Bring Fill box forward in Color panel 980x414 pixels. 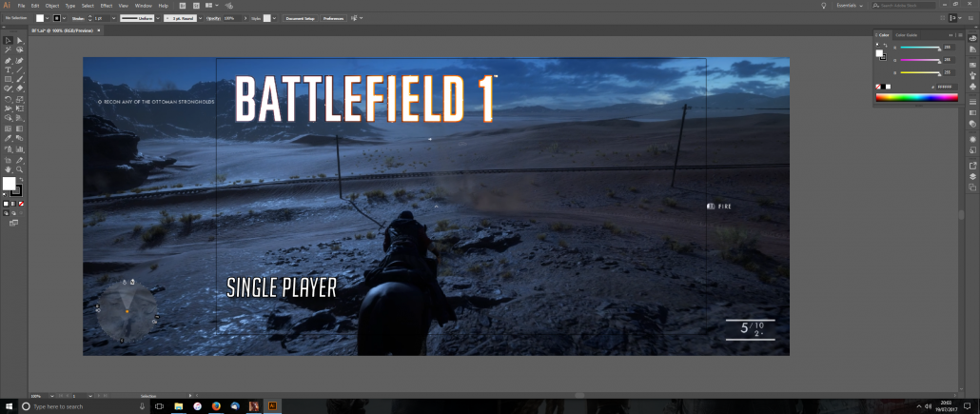[879, 54]
